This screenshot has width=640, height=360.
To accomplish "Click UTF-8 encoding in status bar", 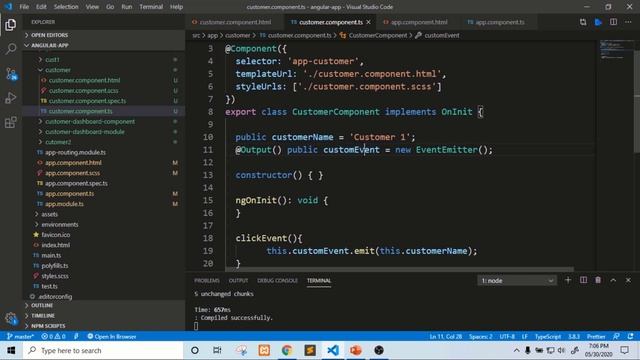I will pos(507,336).
